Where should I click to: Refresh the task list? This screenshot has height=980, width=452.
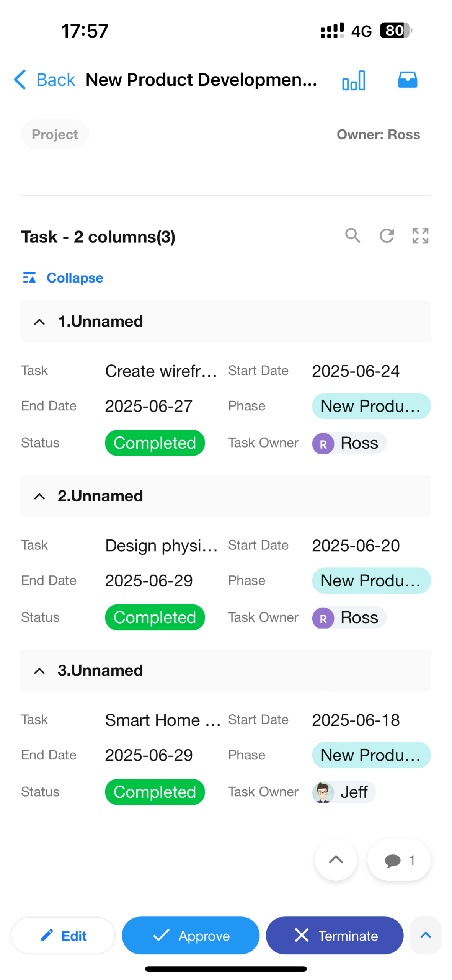tap(387, 236)
